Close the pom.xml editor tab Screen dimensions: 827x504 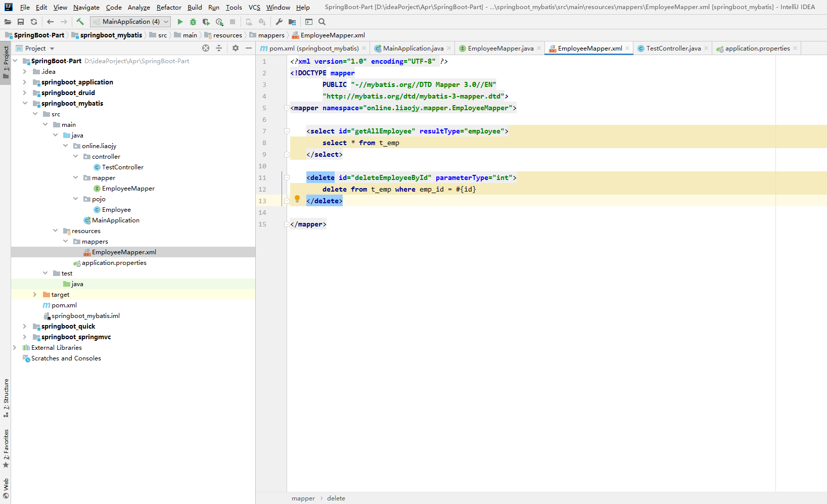coord(364,49)
